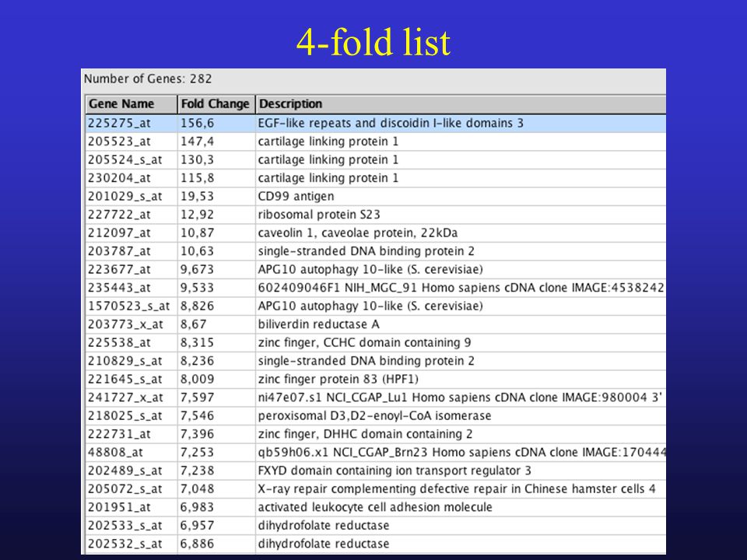747x560 pixels.
Task: Select gene name 48808_at
Action: pyautogui.click(x=115, y=453)
